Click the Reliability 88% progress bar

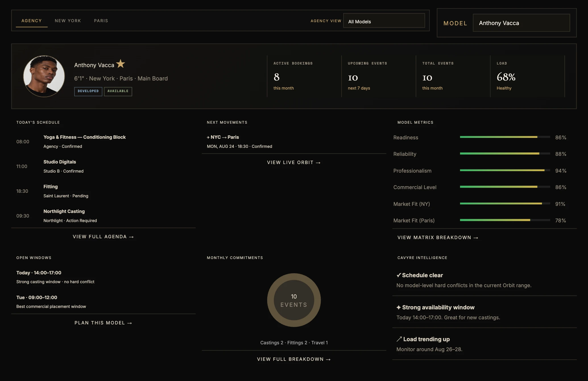pos(505,154)
